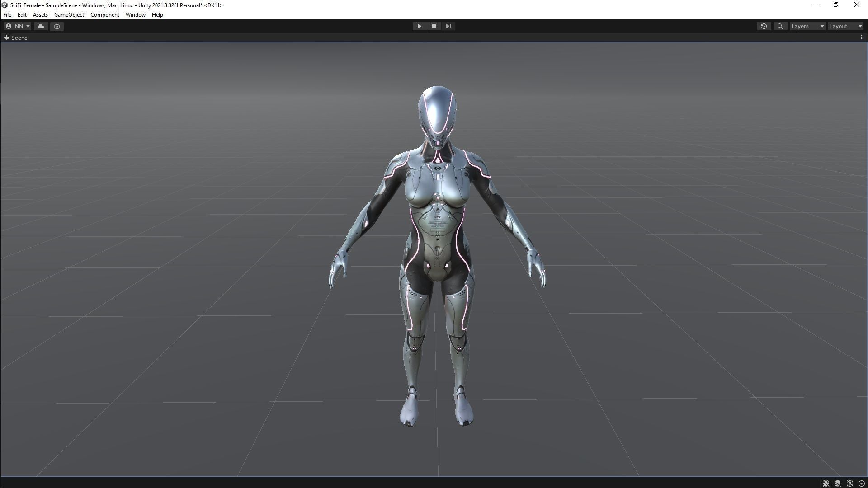
Task: Open the Window menu
Action: (136, 15)
